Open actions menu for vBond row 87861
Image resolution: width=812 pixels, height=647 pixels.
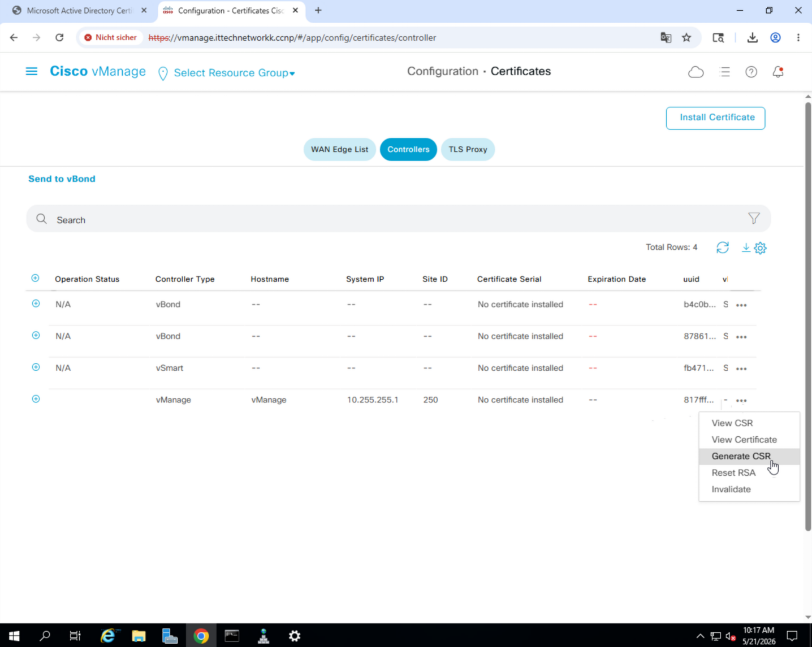click(741, 337)
